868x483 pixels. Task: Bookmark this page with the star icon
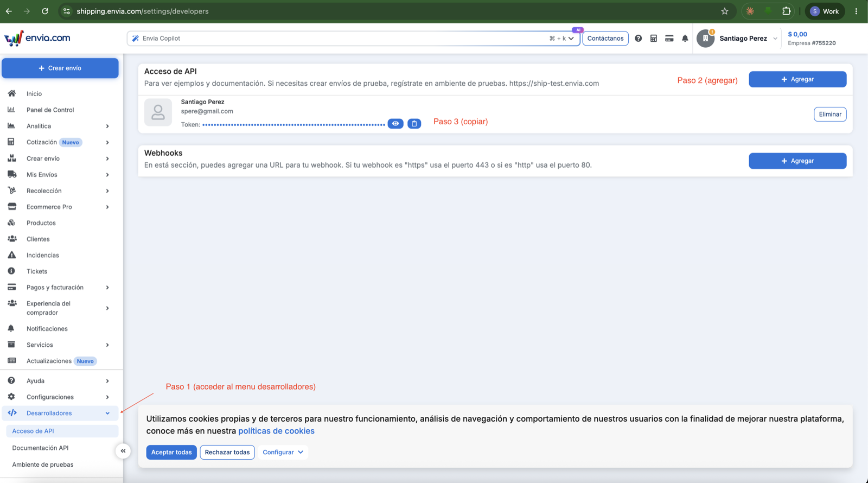725,11
